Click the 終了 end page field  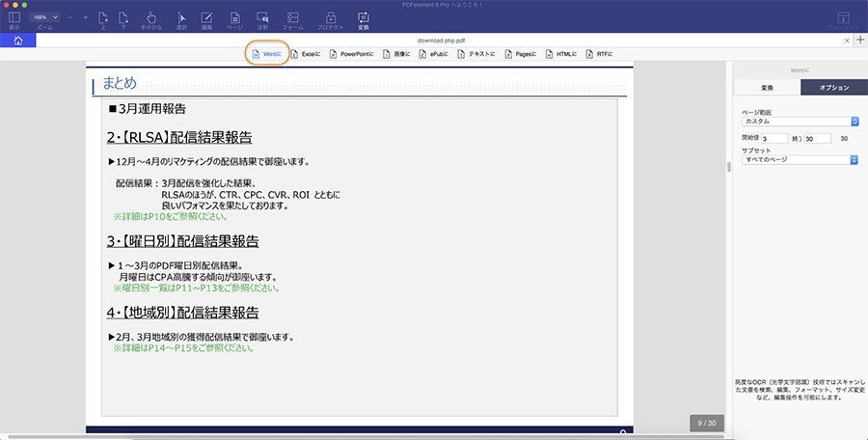click(x=818, y=139)
